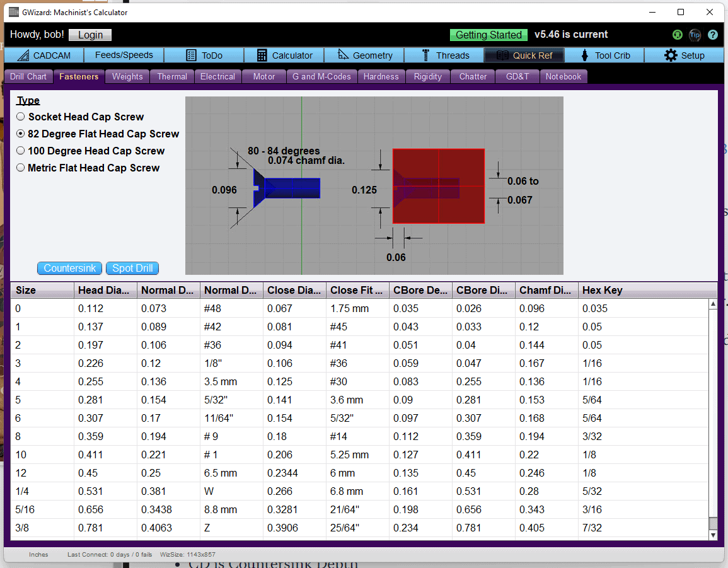The image size is (728, 568).
Task: Open the Tip of the day
Action: pos(695,35)
